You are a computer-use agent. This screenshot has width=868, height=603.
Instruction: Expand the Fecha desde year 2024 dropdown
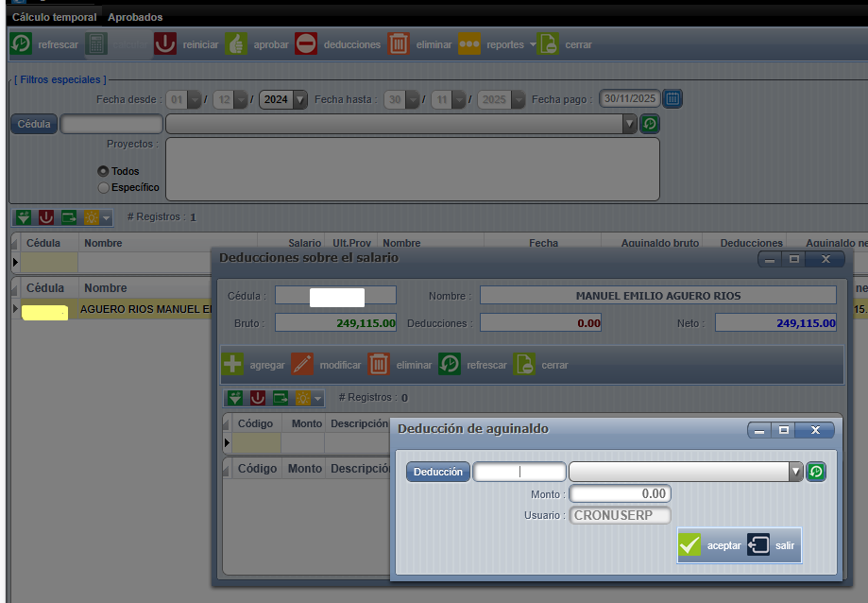coord(300,99)
